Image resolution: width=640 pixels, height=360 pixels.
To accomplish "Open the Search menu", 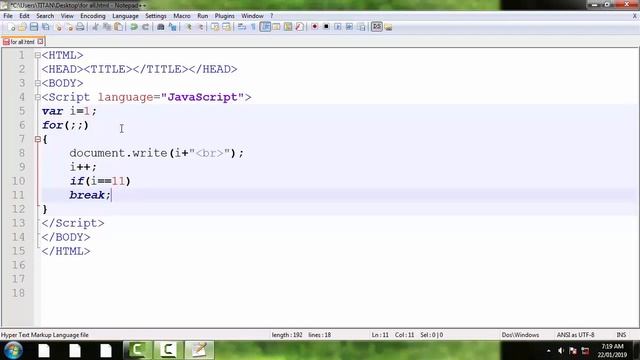I will 45,16.
